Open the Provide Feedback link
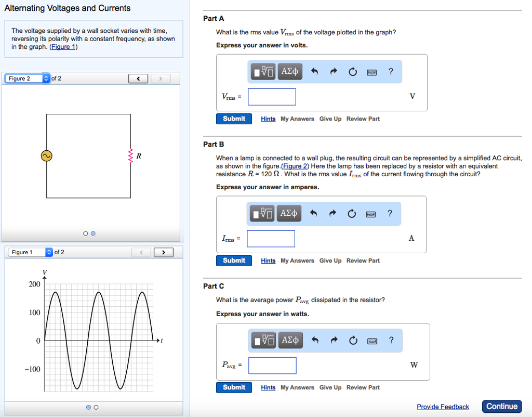Screen dimensions: 532x417 point(443,407)
